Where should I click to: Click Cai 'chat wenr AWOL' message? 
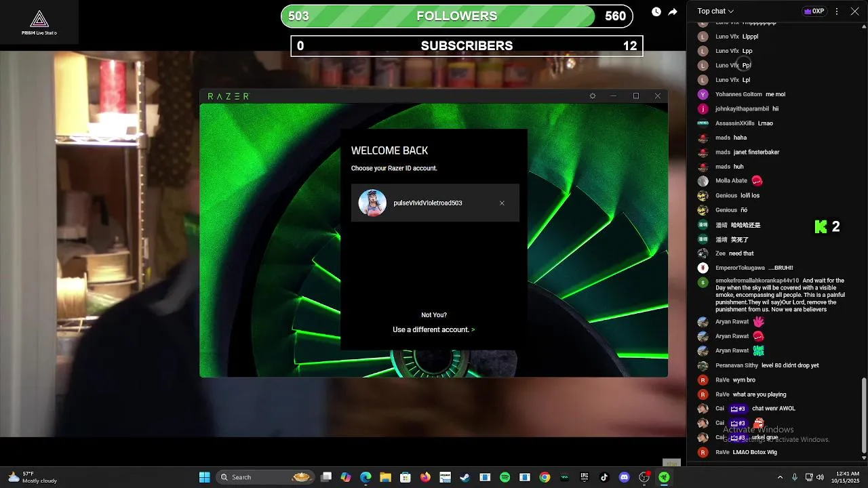(x=774, y=409)
